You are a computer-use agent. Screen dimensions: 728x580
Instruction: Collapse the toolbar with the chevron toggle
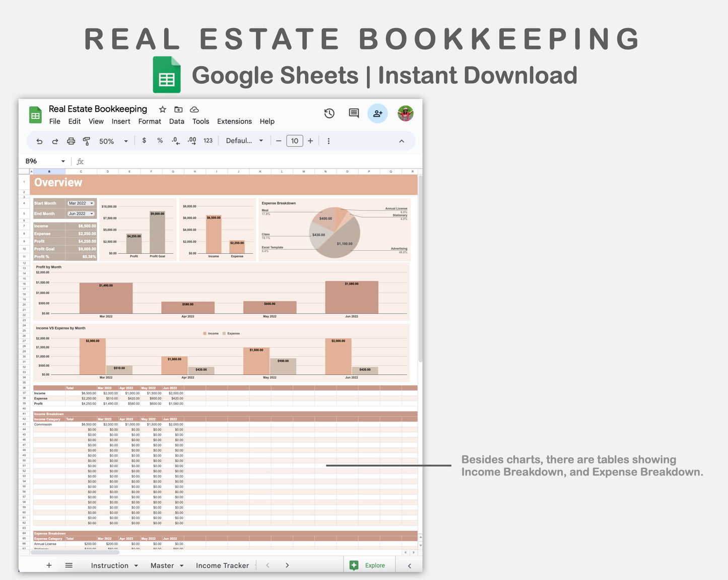click(402, 141)
